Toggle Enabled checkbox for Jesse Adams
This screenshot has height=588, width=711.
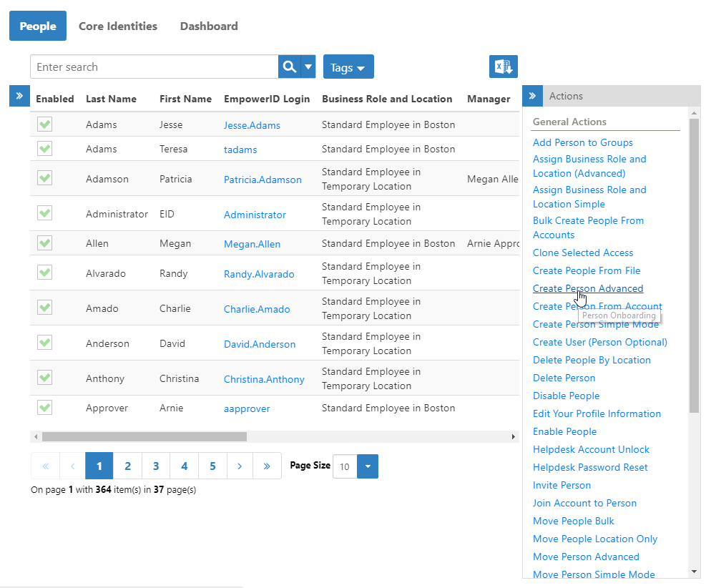tap(45, 124)
